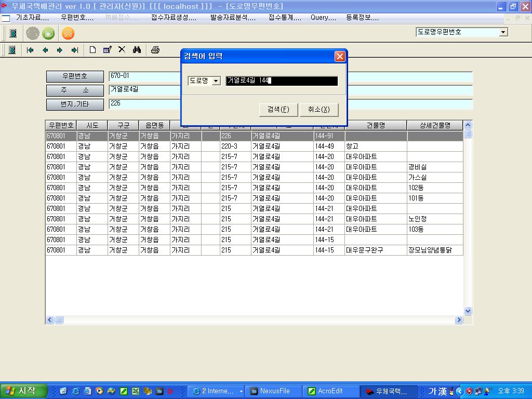
Task: Click the door icon beside the first-record arrow
Action: (x=12, y=50)
